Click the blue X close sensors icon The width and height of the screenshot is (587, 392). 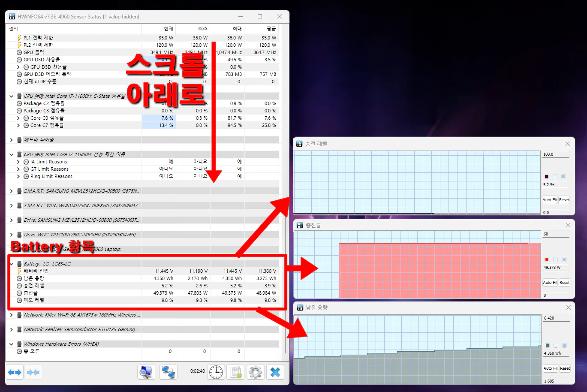[275, 372]
